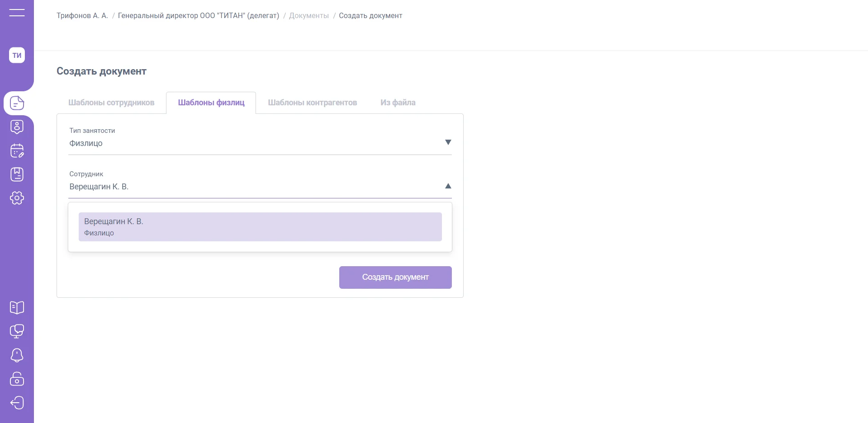The image size is (868, 423).
Task: Open the knowledge base book icon
Action: (17, 308)
